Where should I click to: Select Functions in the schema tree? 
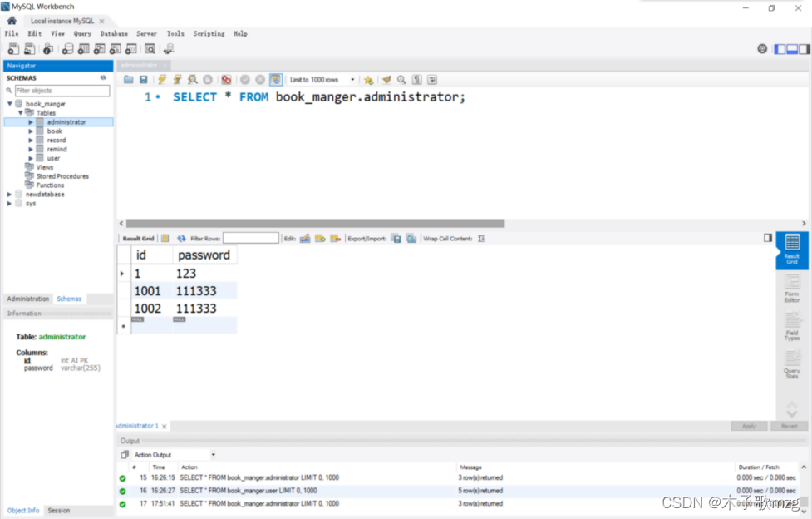[x=50, y=185]
